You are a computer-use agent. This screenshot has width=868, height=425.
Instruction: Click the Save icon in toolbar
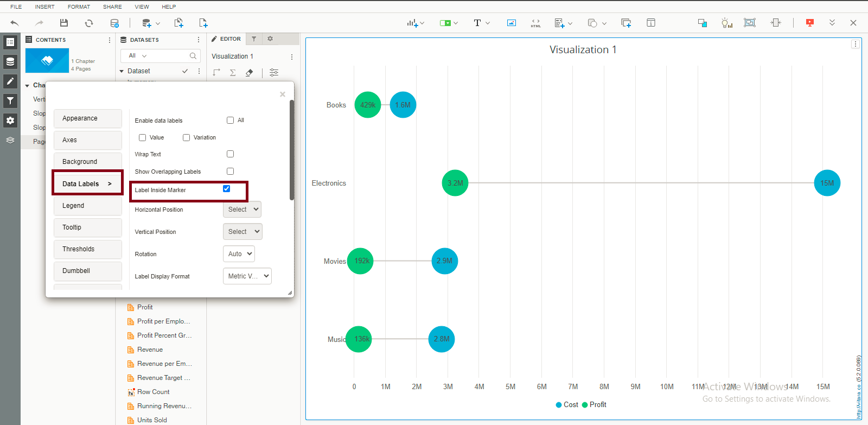(x=64, y=23)
